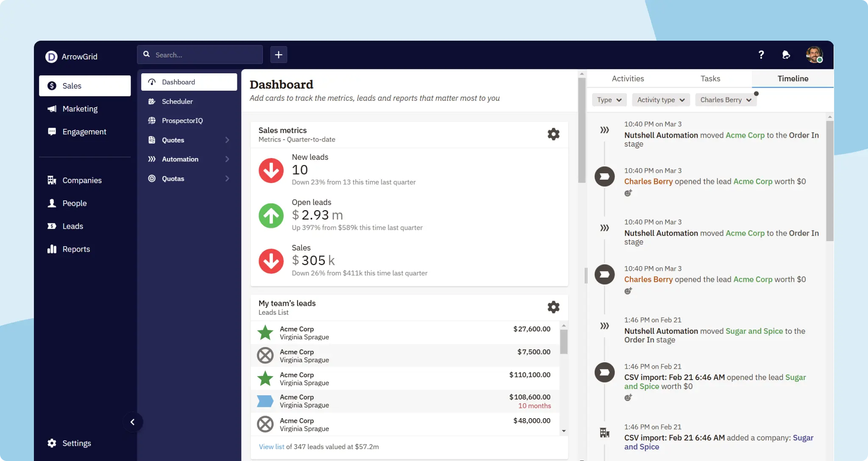
Task: View the Leads list
Action: coord(72,226)
